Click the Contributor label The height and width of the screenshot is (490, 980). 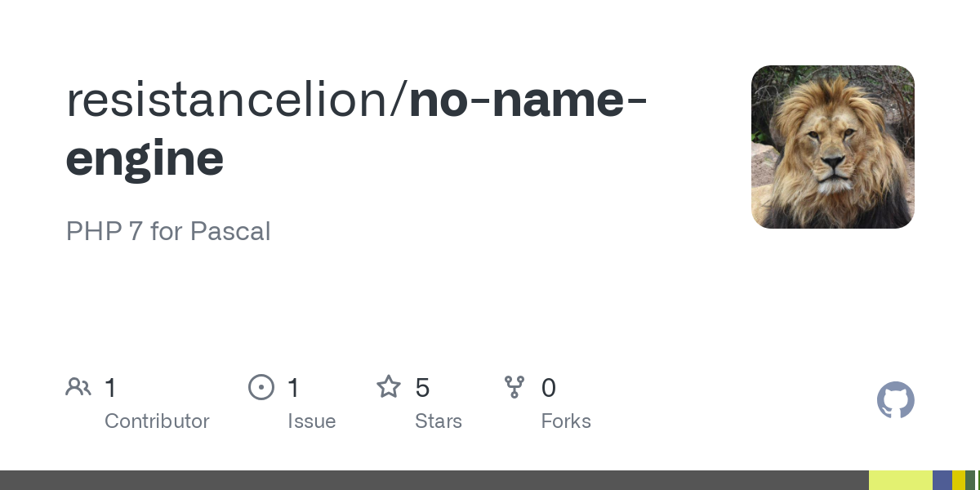click(x=157, y=421)
